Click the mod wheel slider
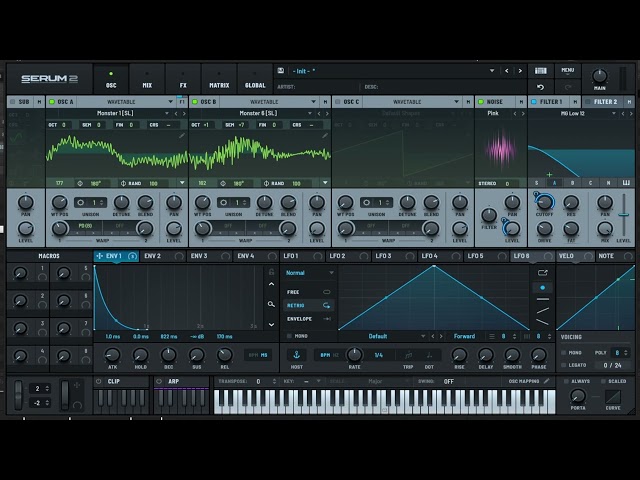The image size is (640, 480). [65, 395]
